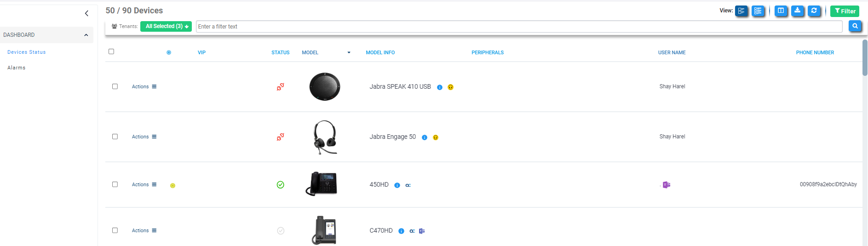The width and height of the screenshot is (868, 246).
Task: Tick the select-all checkbox in the table header
Action: [111, 51]
